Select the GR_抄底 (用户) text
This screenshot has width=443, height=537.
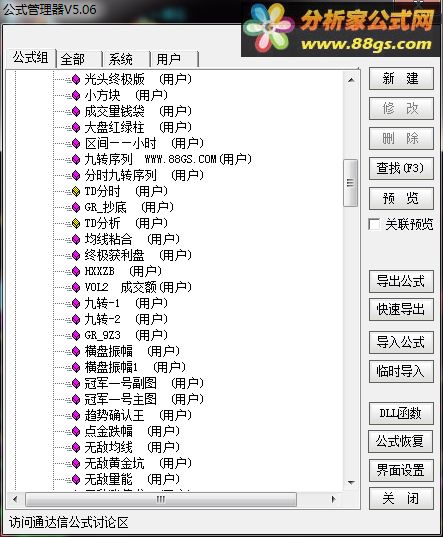pyautogui.click(x=129, y=208)
